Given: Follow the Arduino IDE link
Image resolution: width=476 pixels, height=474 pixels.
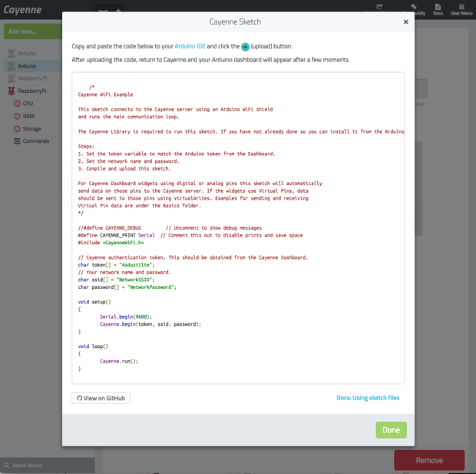Looking at the screenshot, I should [x=190, y=46].
